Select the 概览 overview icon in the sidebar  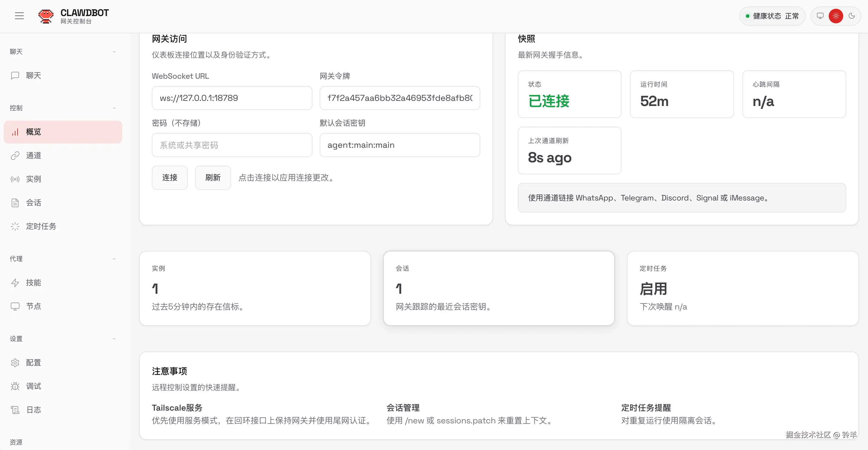tap(15, 132)
